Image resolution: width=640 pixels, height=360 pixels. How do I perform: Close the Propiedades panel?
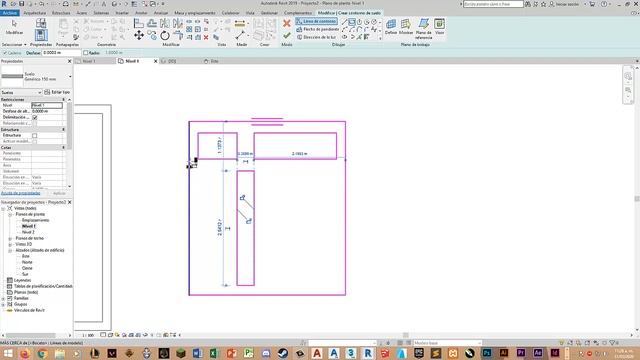pyautogui.click(x=69, y=61)
